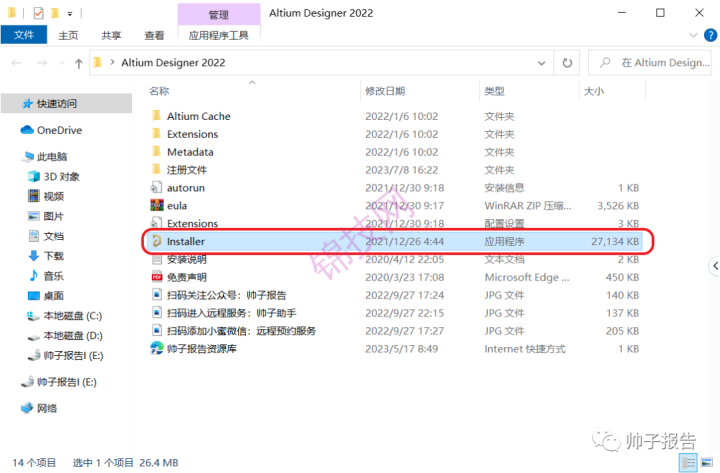
Task: Click the 视频 videos icon in sidebar
Action: click(34, 196)
